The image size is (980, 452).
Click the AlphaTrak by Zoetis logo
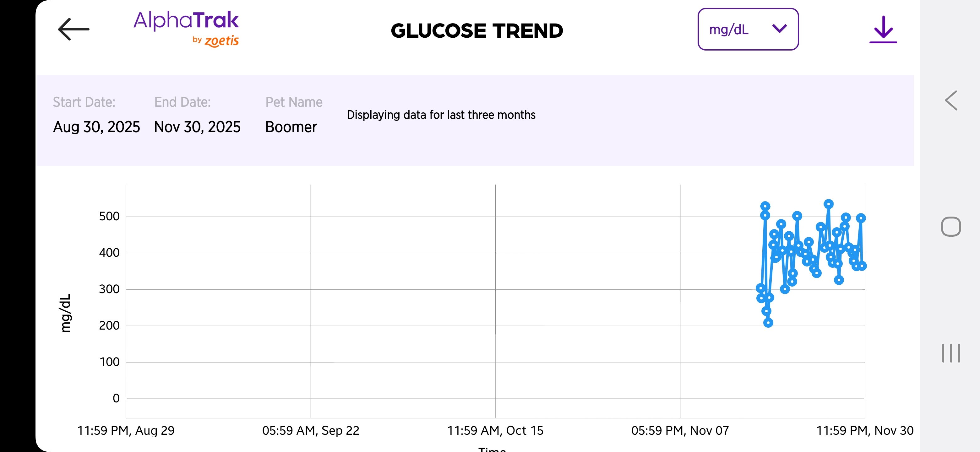[x=186, y=29]
